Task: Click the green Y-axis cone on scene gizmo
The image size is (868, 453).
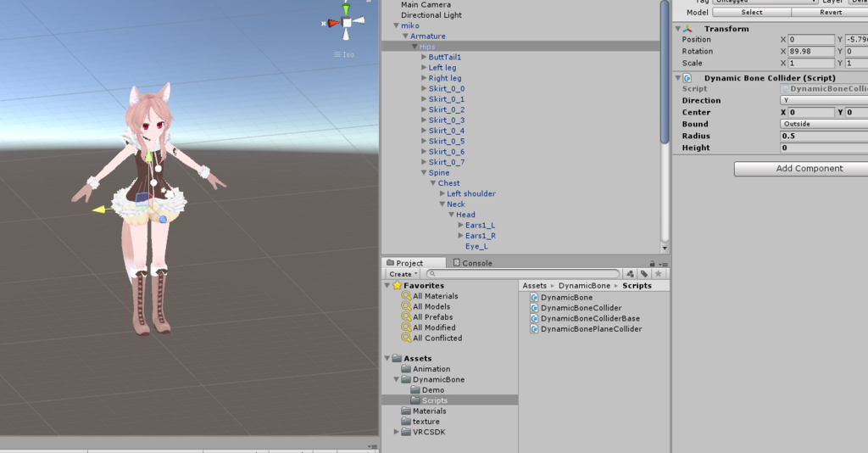Action: click(x=346, y=9)
